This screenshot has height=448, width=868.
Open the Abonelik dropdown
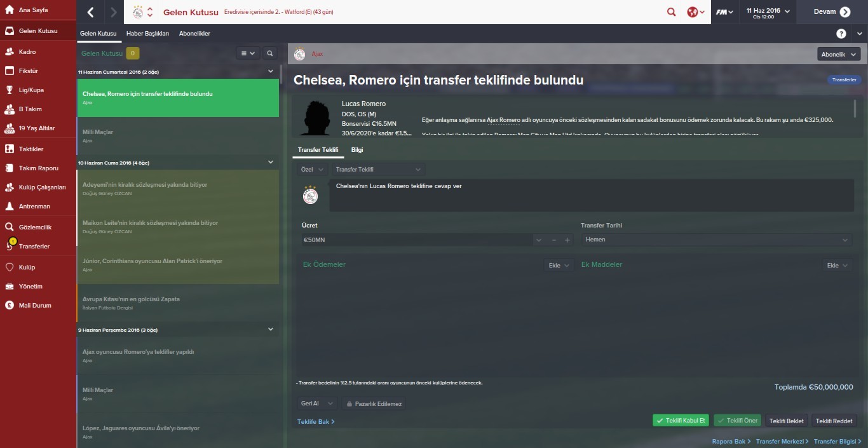[838, 55]
